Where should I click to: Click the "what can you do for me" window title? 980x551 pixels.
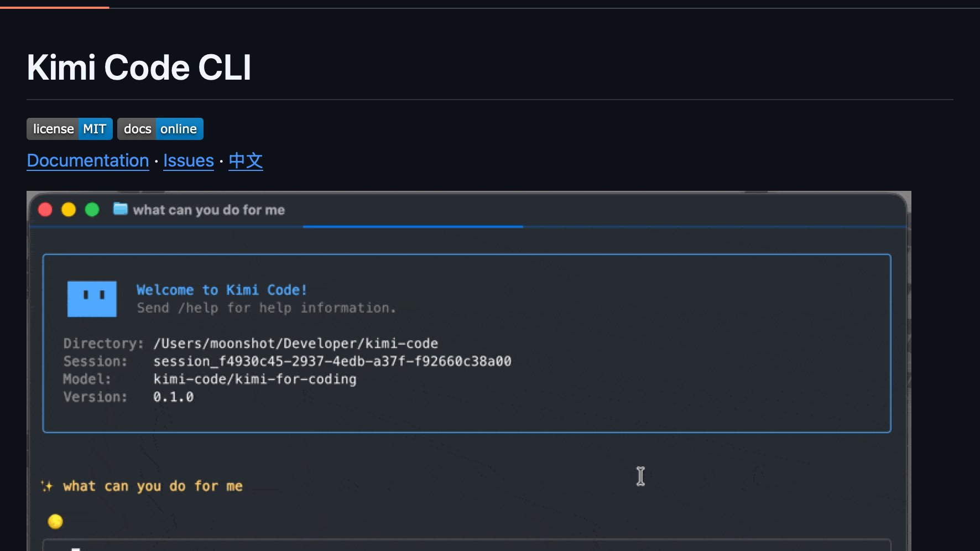209,210
